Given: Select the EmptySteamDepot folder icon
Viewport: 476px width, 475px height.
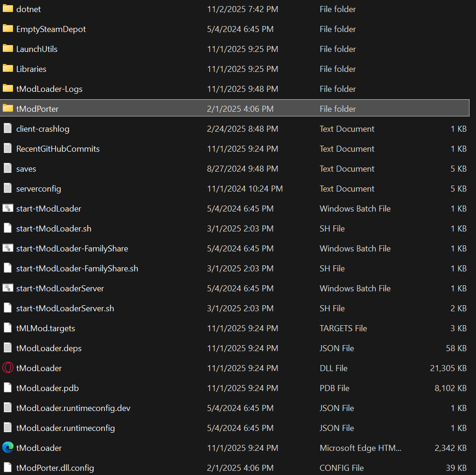Looking at the screenshot, I should (7, 29).
